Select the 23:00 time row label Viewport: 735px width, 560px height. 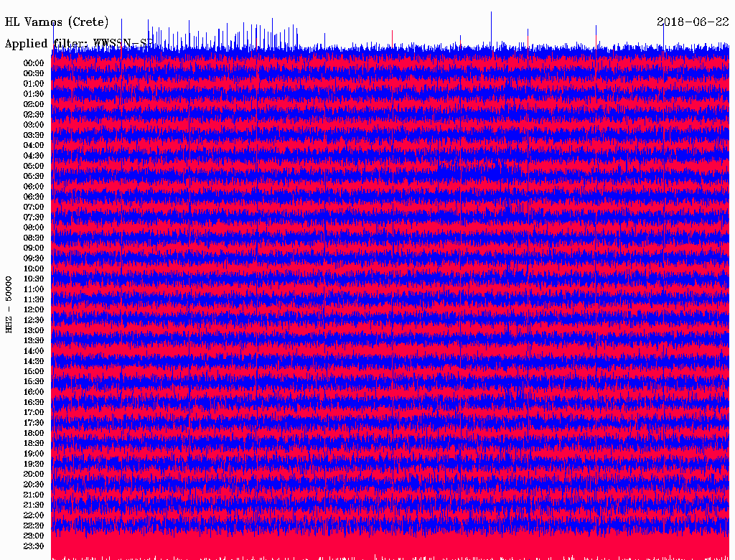tap(33, 536)
